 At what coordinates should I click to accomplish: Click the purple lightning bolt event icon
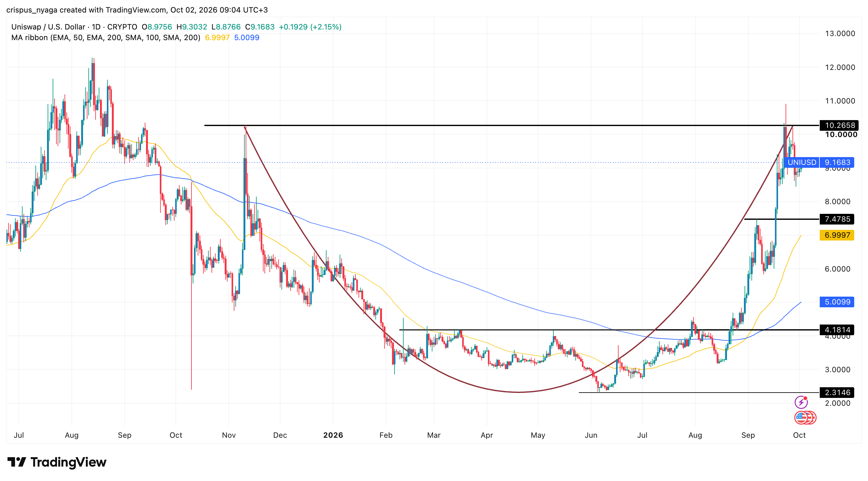[x=801, y=402]
